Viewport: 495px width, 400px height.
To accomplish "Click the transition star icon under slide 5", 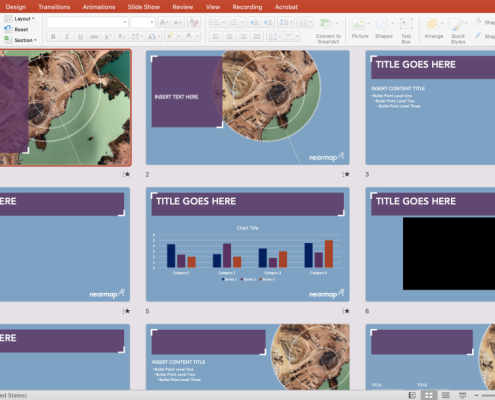I will [346, 311].
